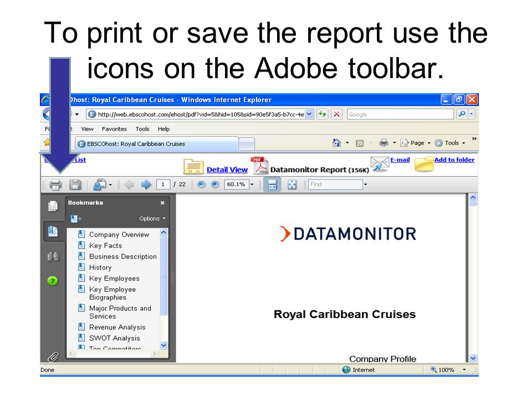Jump to Major Products and Services bookmark
532x399 pixels.
pyautogui.click(x=120, y=312)
